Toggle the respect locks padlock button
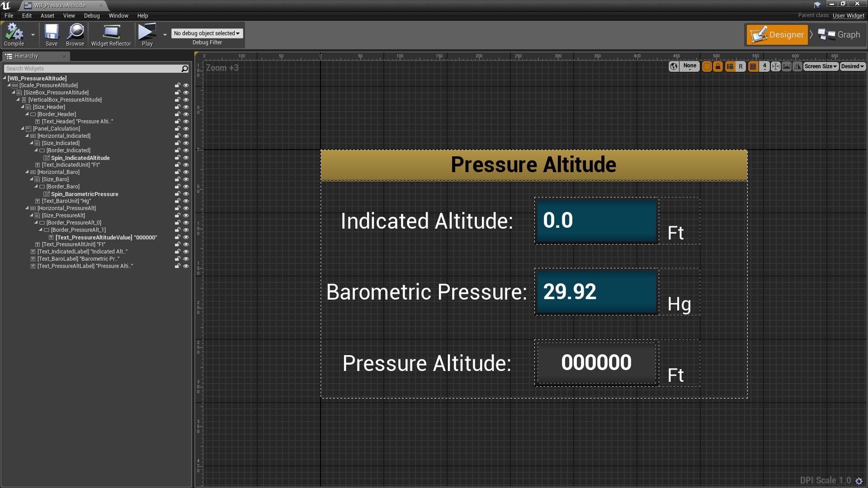Screen dimensions: 868x488 718,66
